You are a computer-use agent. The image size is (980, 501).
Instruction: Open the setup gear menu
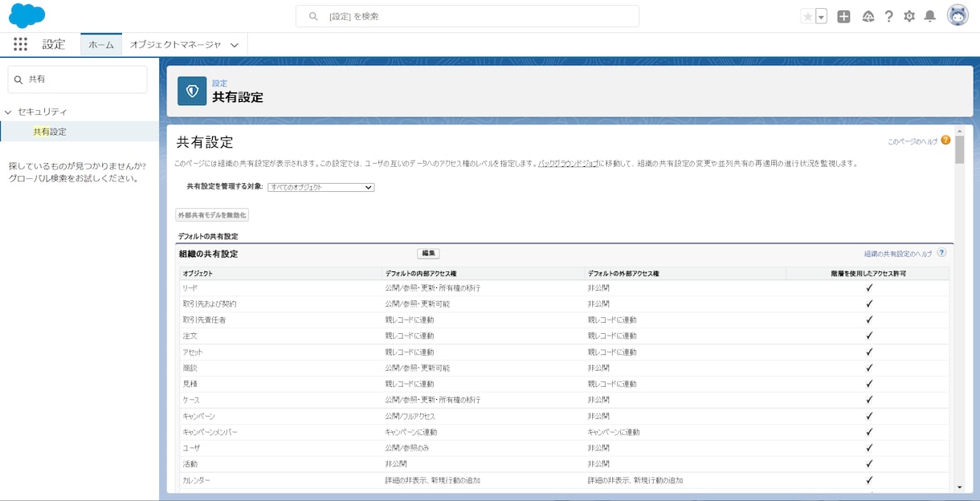coord(909,16)
